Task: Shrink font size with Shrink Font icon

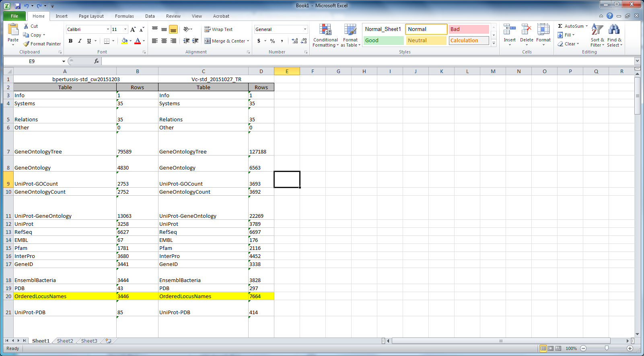Action: (142, 29)
